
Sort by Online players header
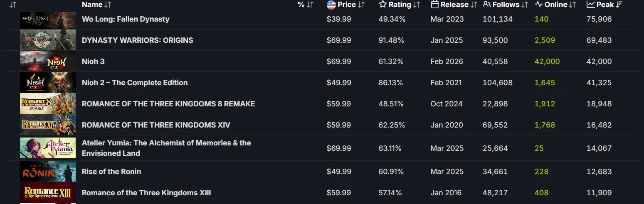(555, 5)
